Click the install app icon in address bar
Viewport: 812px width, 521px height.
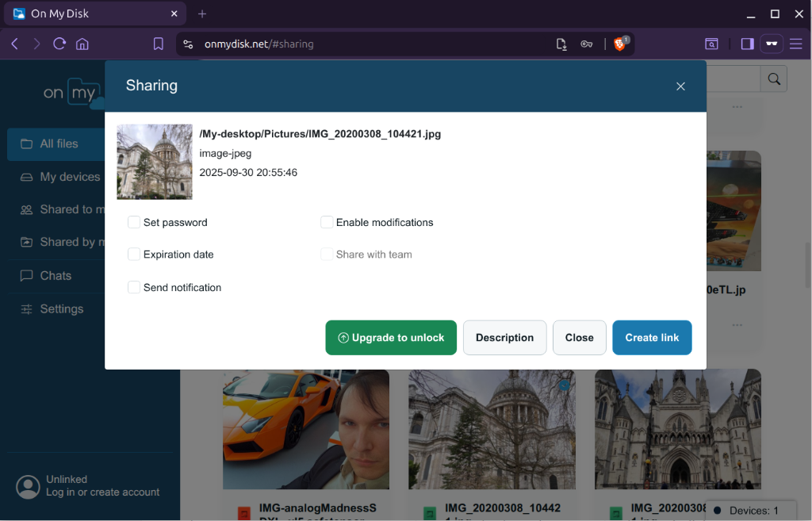[561, 44]
